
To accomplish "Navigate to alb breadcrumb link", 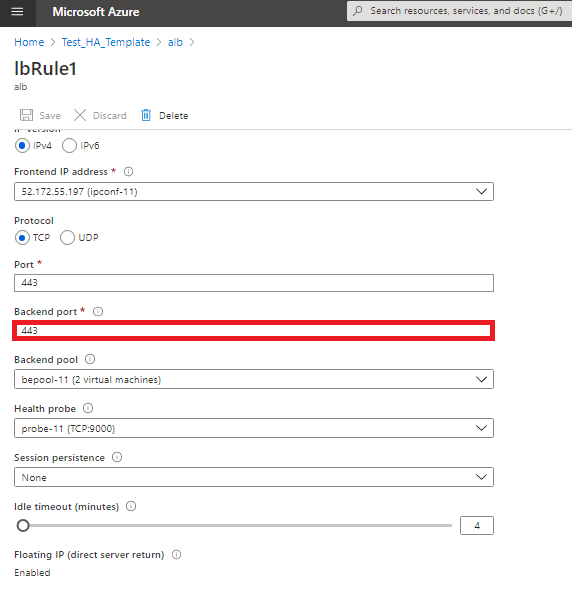I will click(175, 42).
